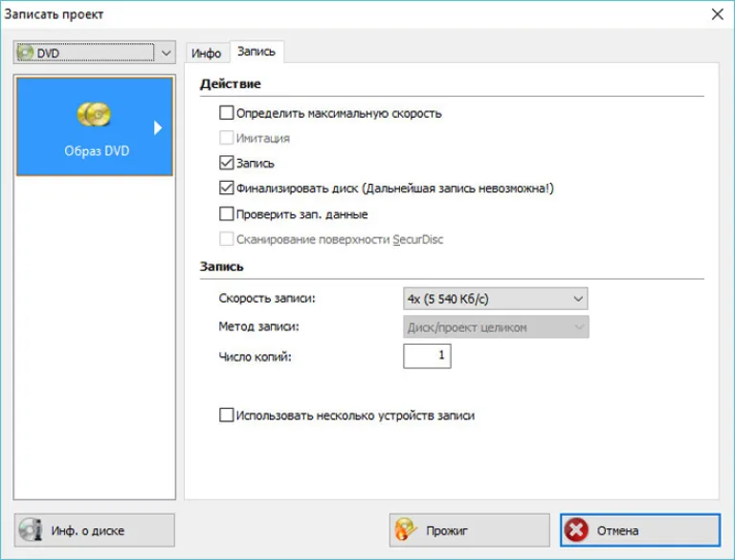
Task: Click the Скорость записи label
Action: click(267, 299)
